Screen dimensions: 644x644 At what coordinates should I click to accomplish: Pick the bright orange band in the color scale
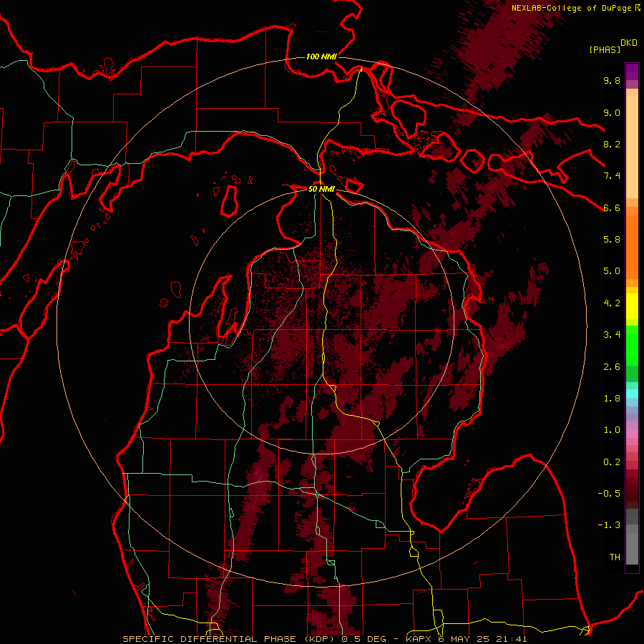pos(632,246)
